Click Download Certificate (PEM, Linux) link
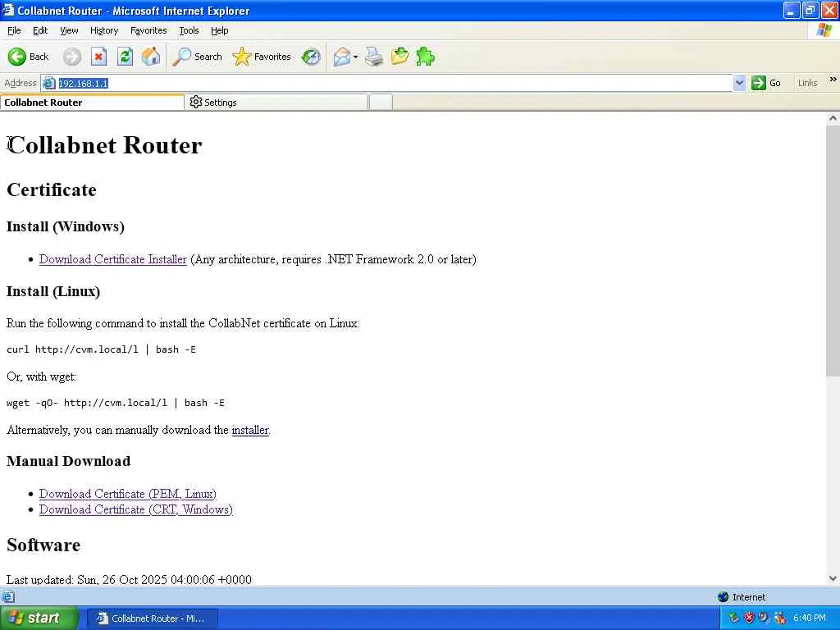The height and width of the screenshot is (630, 840). tap(127, 493)
